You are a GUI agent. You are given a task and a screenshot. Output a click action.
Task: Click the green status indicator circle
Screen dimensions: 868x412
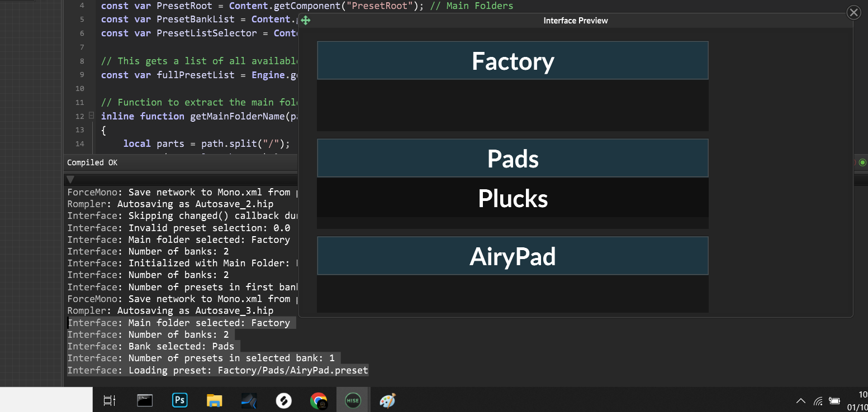coord(862,162)
